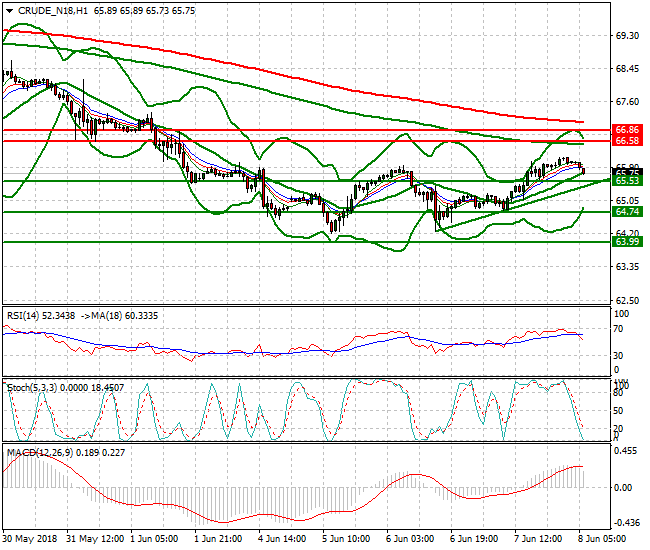650x550 pixels.
Task: Click the chart menu triangle beside CRUDE_N18
Action: click(10, 10)
